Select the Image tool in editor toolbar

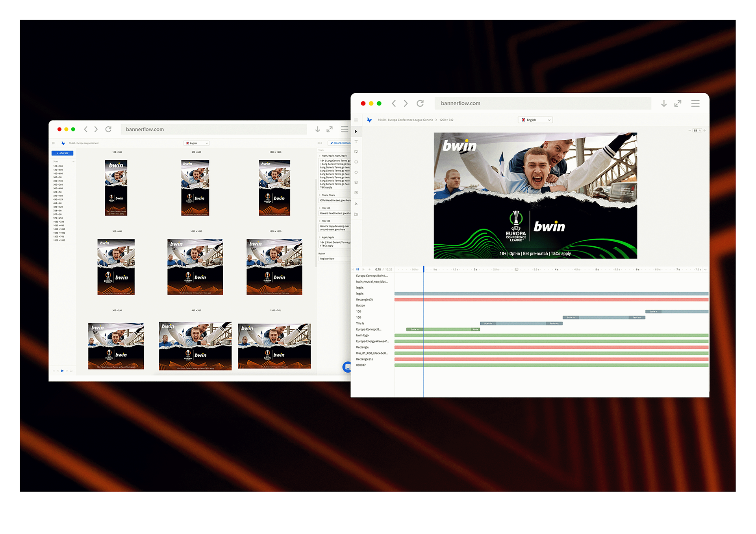click(x=356, y=183)
